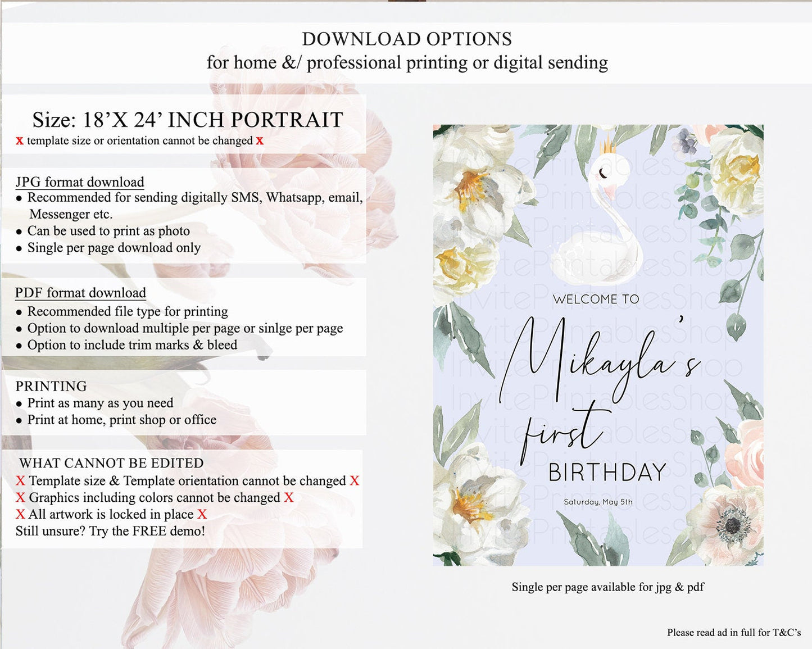Click the red X after 'Template orientation cannot be changed'
Screen dimensions: 812x649
(354, 481)
